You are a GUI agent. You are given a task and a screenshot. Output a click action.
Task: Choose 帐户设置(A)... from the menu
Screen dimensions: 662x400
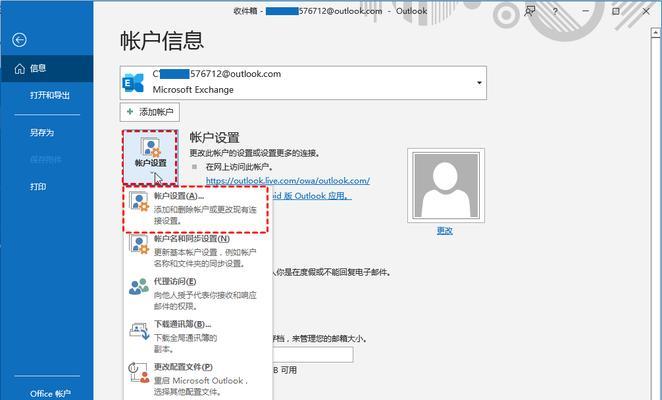(x=196, y=209)
